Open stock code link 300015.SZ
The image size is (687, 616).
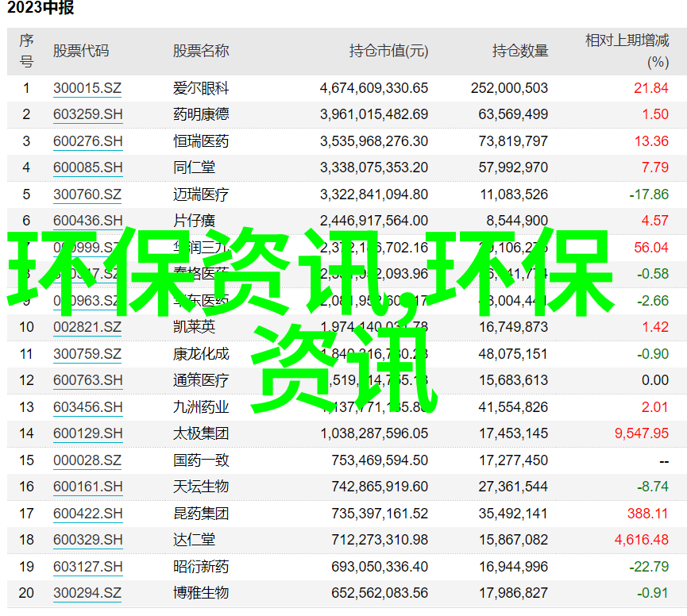[x=87, y=88]
